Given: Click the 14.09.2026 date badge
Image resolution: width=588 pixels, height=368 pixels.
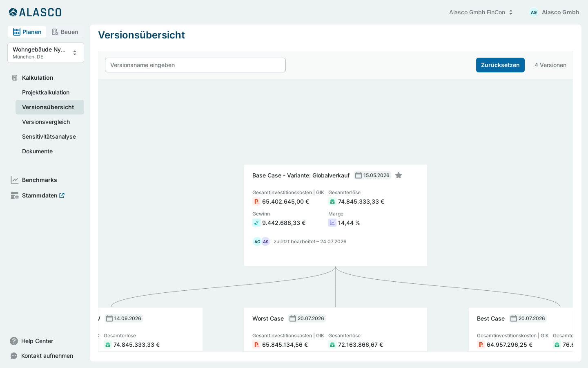Looking at the screenshot, I should pos(124,319).
